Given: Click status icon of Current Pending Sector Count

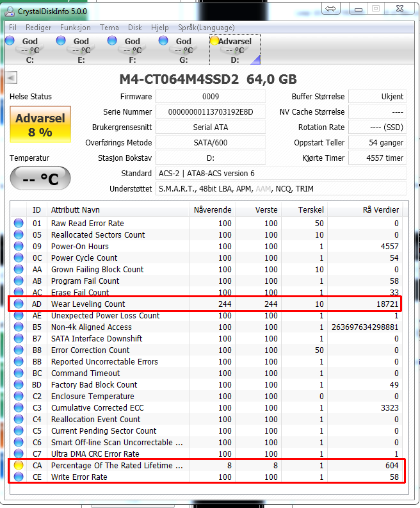Looking at the screenshot, I should point(19,430).
